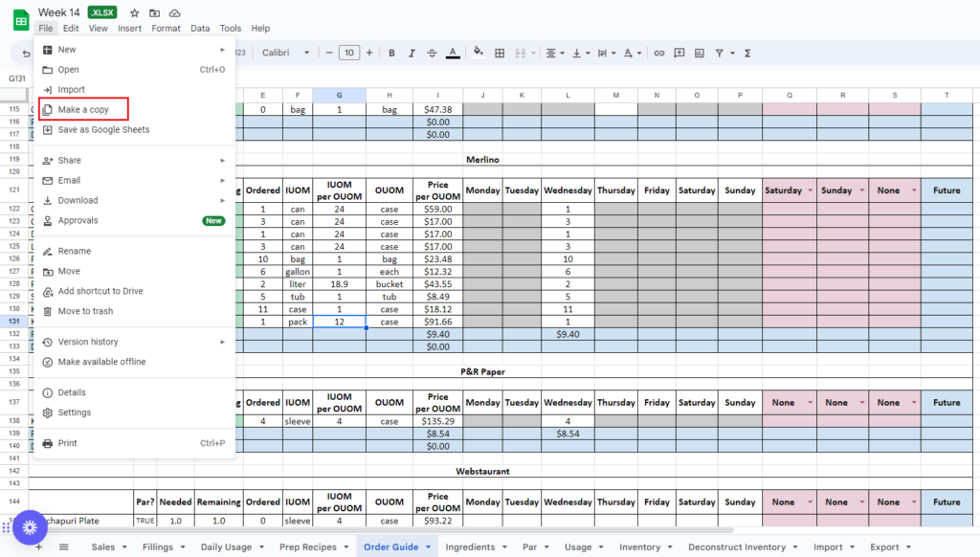Click the font size input field
980x557 pixels.
[349, 53]
